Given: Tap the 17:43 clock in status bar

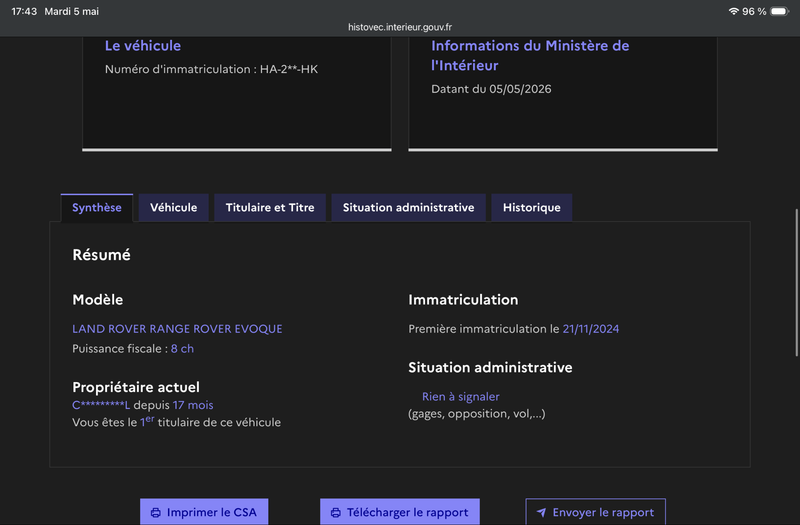Looking at the screenshot, I should (24, 11).
